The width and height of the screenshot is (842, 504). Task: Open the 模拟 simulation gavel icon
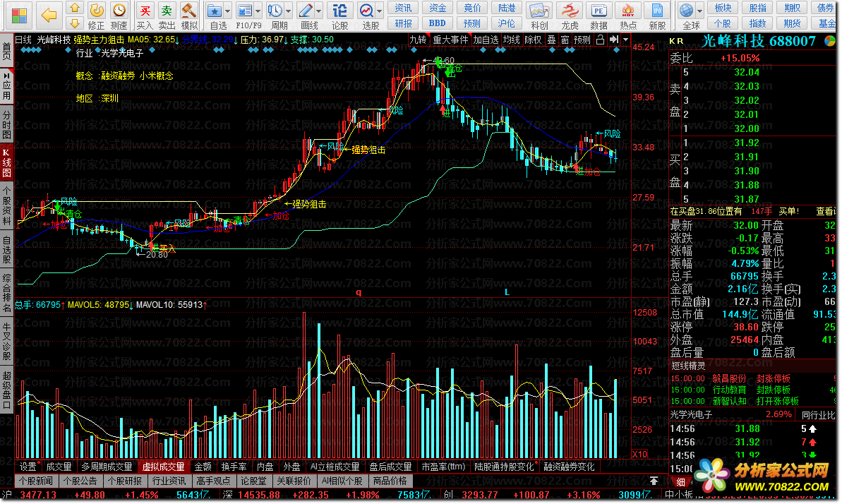point(189,10)
